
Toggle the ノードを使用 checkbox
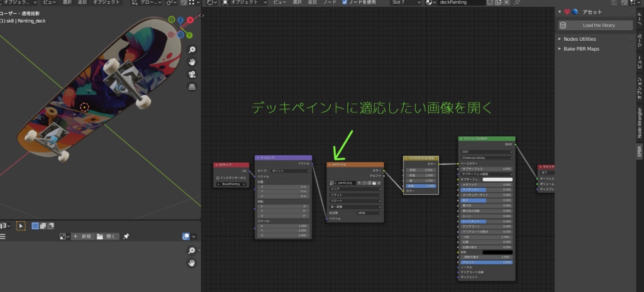[345, 2]
